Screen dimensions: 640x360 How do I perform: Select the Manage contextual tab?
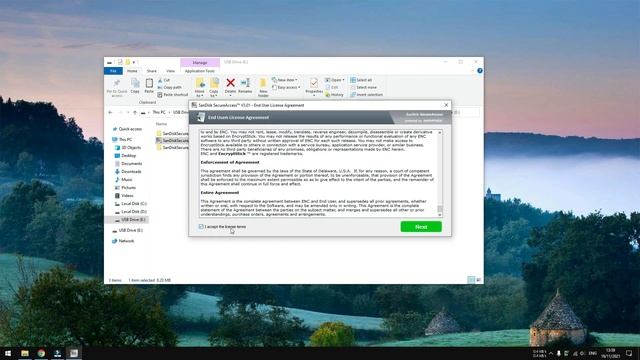200,62
